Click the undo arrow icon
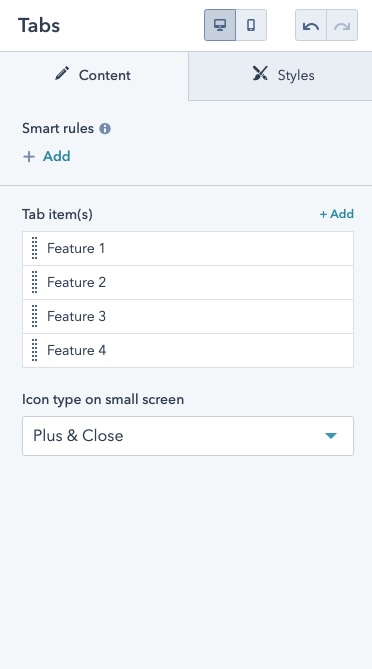The image size is (372, 669). pyautogui.click(x=311, y=26)
